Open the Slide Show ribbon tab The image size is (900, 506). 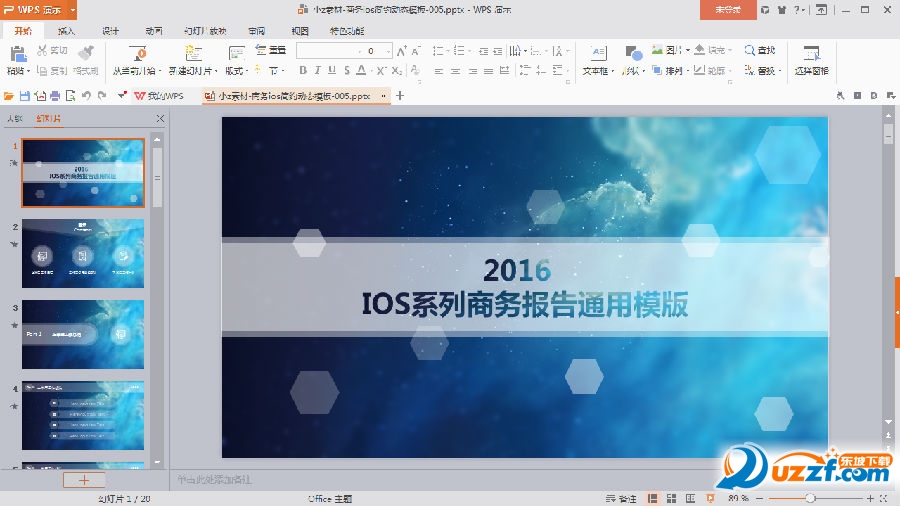[205, 31]
